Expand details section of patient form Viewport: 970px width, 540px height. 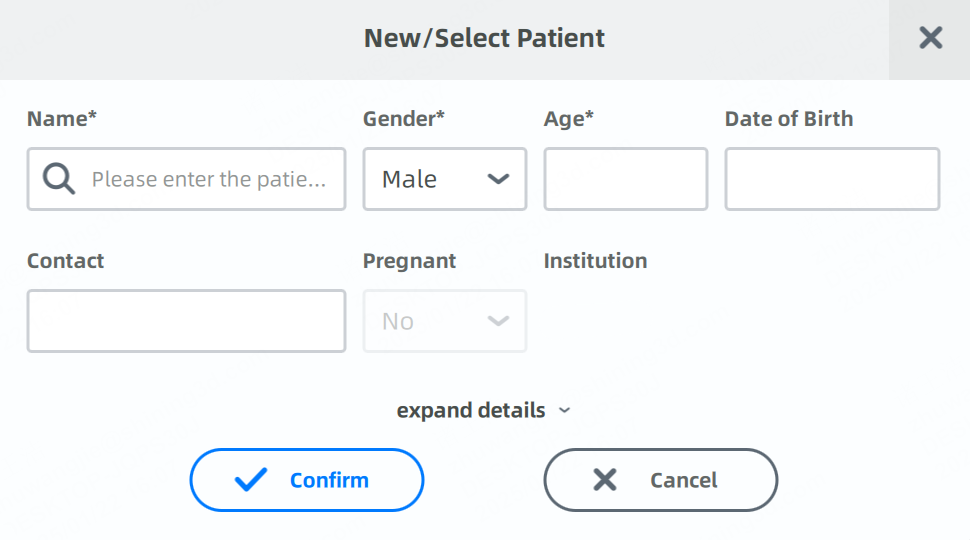coord(472,410)
